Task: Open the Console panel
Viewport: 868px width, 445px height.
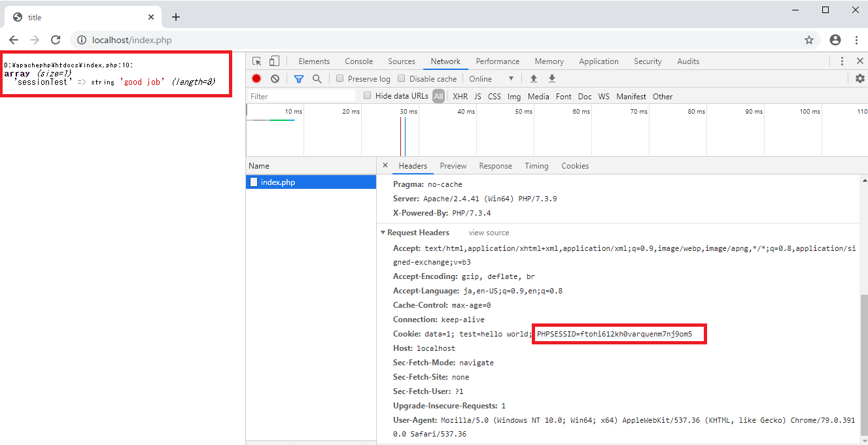Action: (x=359, y=61)
